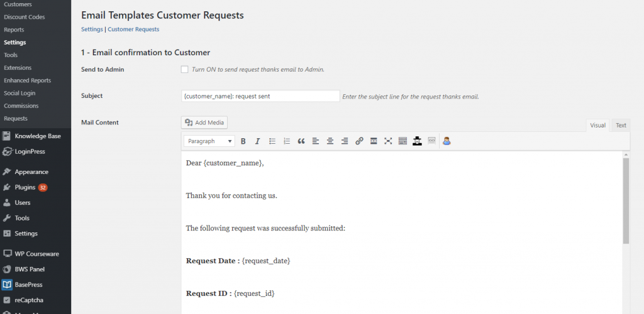Click the black hat figure toolbar icon
Viewport: 644px width, 314px height.
pyautogui.click(x=418, y=141)
